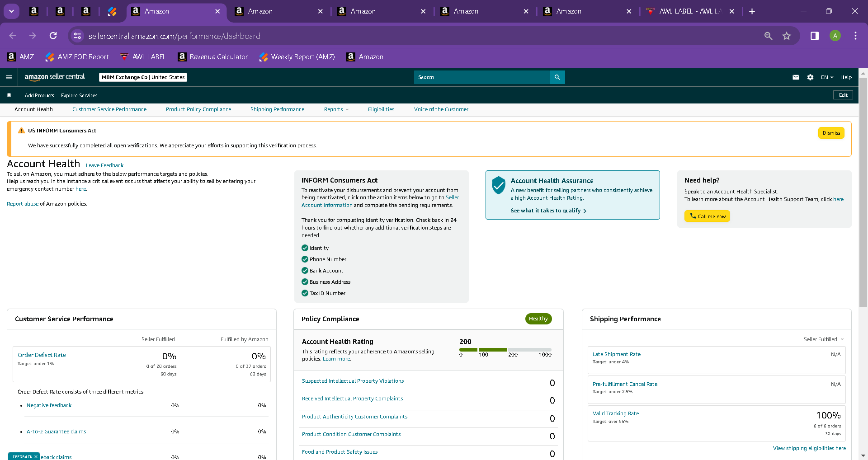Screen dimensions: 868x460
Task: Go to Product Policy Compliance tab
Action: coord(198,109)
